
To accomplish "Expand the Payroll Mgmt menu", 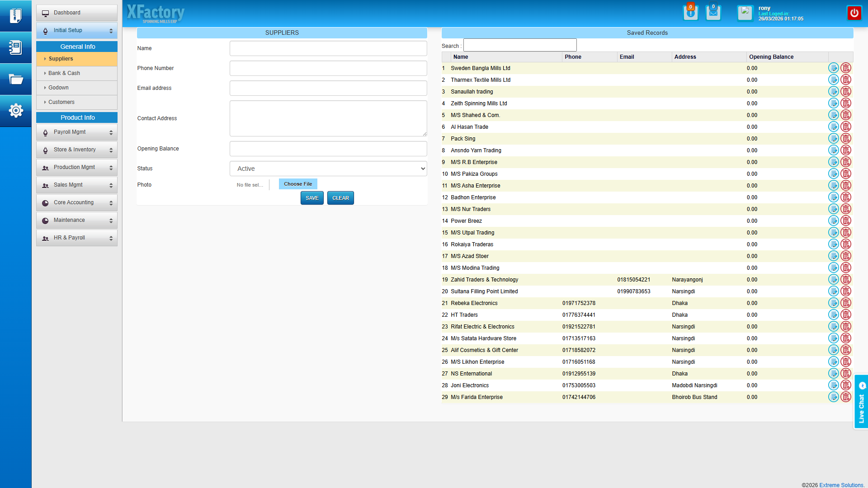I will coord(77,132).
